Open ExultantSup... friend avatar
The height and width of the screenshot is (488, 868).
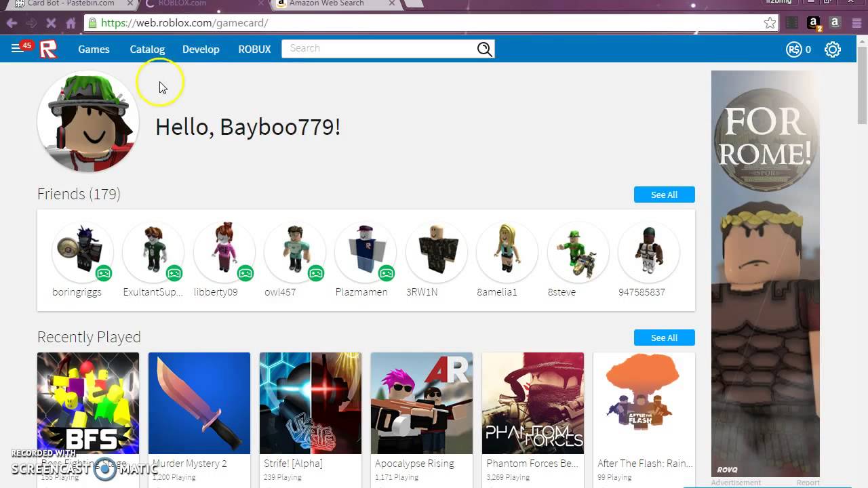(153, 251)
